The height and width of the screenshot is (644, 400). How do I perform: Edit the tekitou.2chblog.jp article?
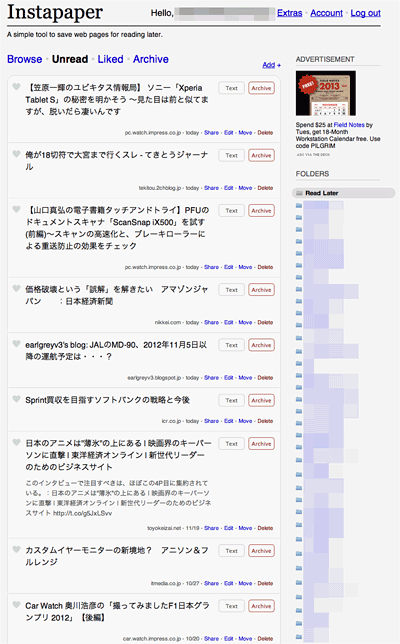[x=229, y=188]
